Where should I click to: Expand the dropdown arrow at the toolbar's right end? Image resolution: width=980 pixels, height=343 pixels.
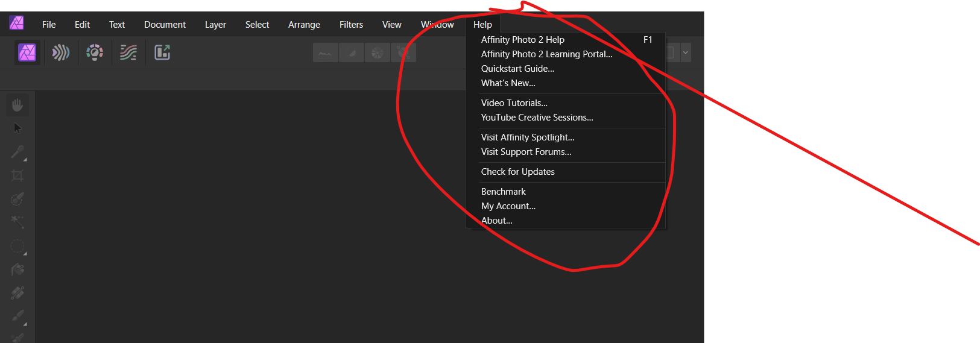[x=685, y=52]
